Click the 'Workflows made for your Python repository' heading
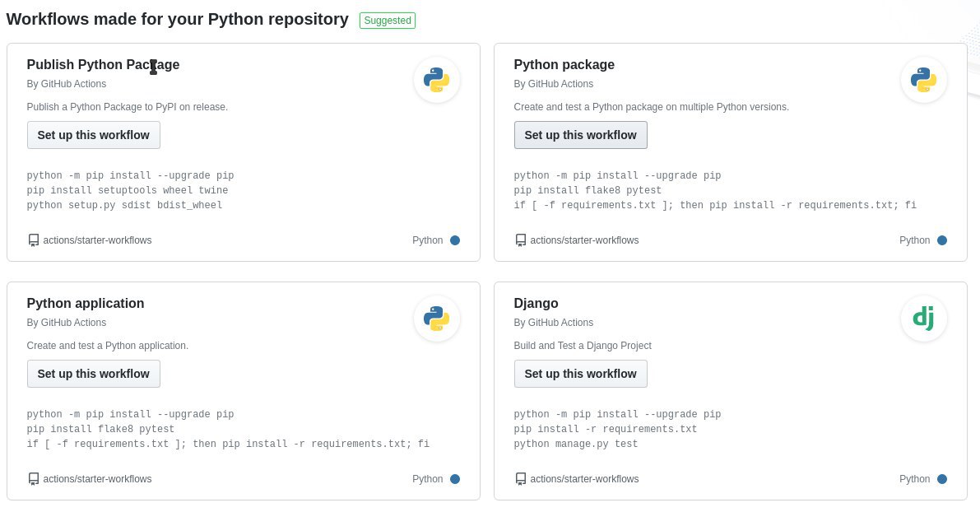Viewport: 980px width, 512px height. click(x=178, y=20)
